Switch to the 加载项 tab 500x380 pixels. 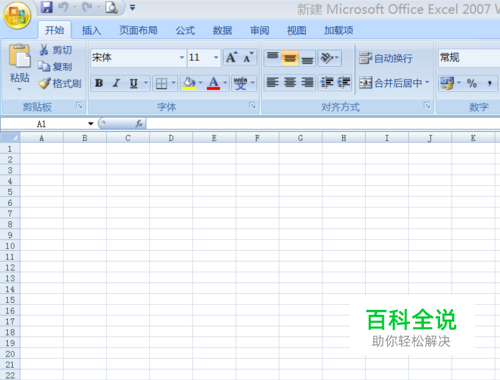[338, 30]
